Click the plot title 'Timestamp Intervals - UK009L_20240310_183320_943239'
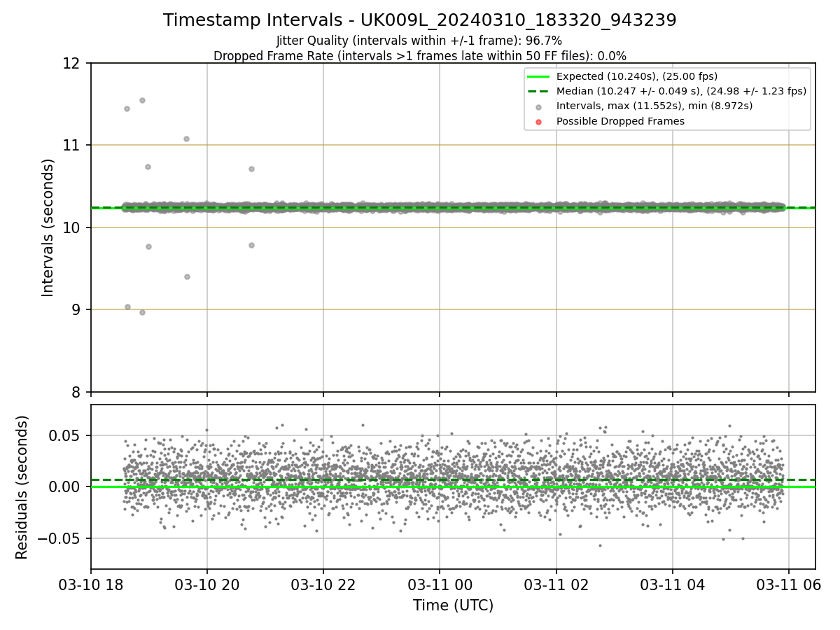Image resolution: width=840 pixels, height=630 pixels. pyautogui.click(x=420, y=20)
